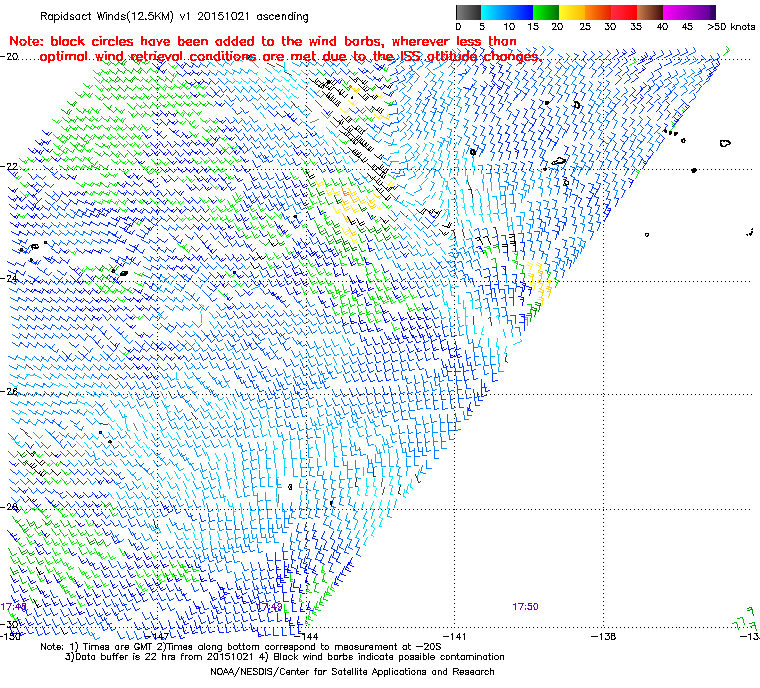Click the '-144' longitude axis label
The width and height of the screenshot is (760, 688).
tap(306, 637)
